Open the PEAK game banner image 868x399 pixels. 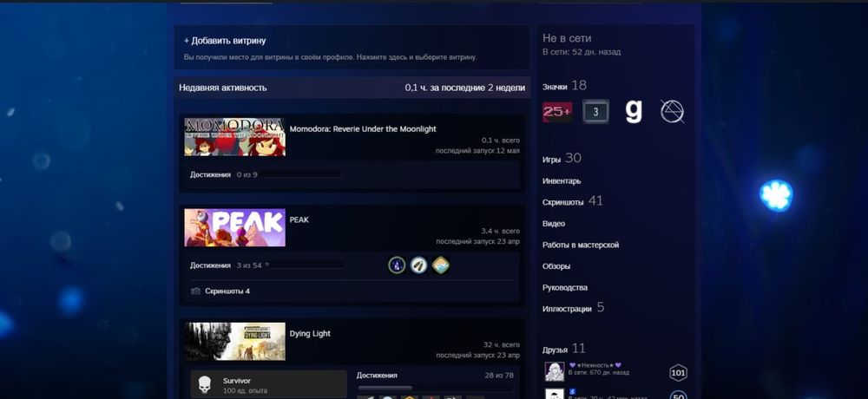click(234, 227)
